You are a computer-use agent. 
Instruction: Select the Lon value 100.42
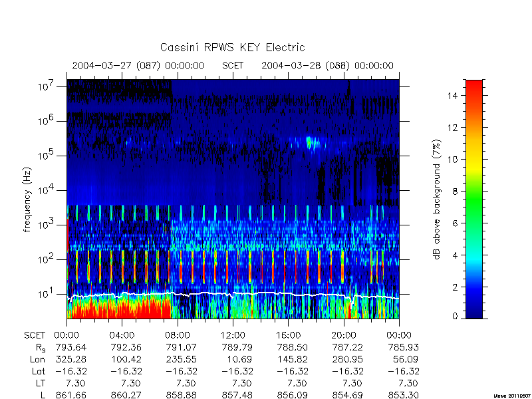pos(126,359)
